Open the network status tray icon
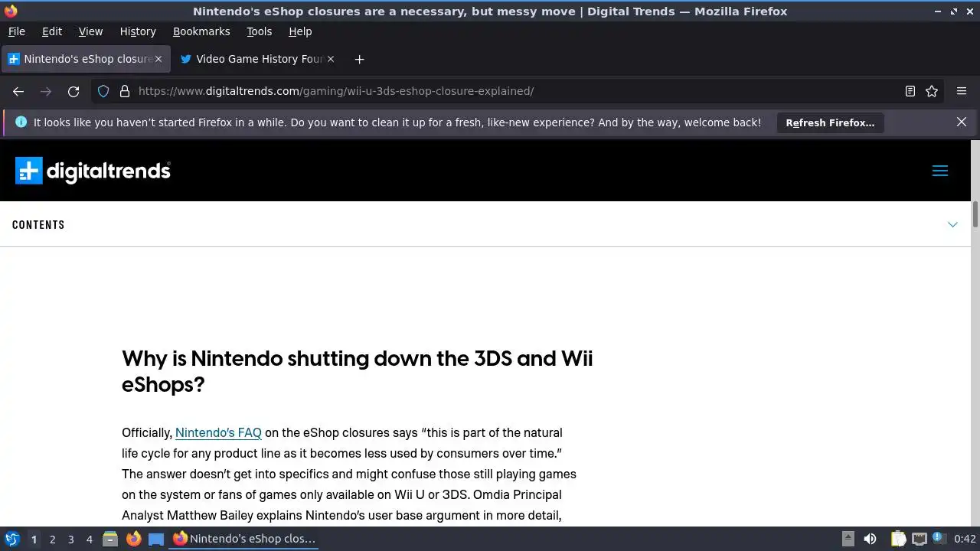The width and height of the screenshot is (980, 551). tap(920, 539)
